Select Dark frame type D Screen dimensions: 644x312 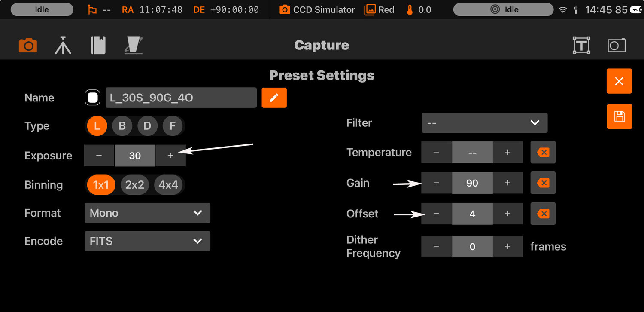(147, 126)
